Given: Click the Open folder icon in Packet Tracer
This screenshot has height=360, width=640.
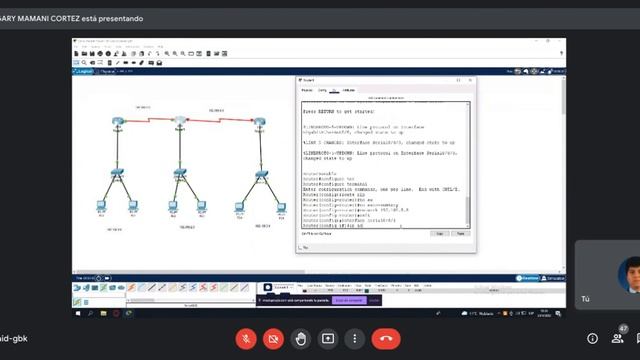Looking at the screenshot, I should (x=84, y=53).
